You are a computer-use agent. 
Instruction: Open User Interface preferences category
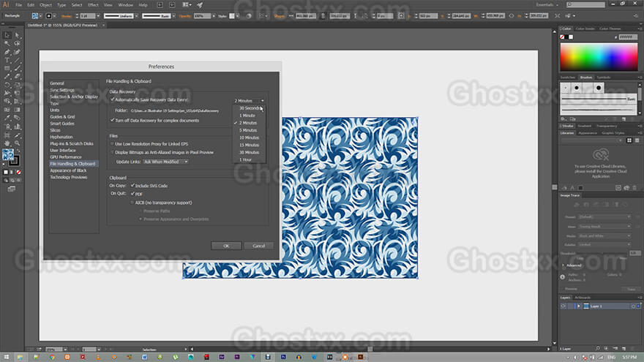click(63, 151)
